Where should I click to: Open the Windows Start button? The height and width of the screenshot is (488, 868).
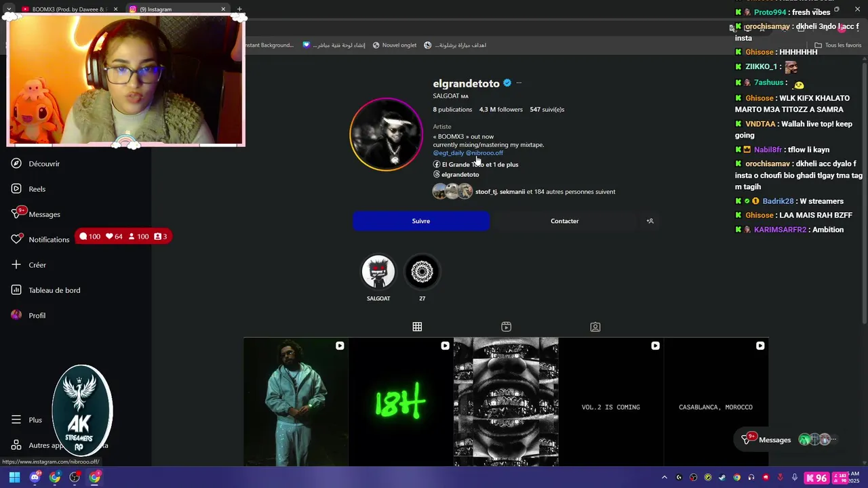(x=14, y=477)
